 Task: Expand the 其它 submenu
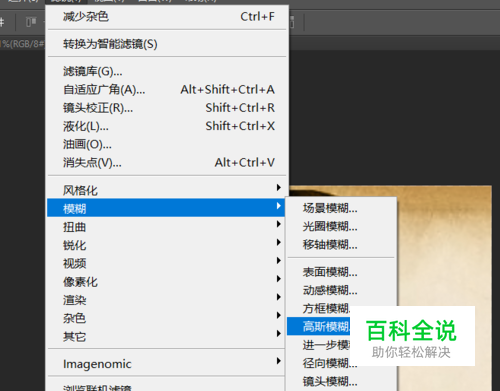point(166,336)
